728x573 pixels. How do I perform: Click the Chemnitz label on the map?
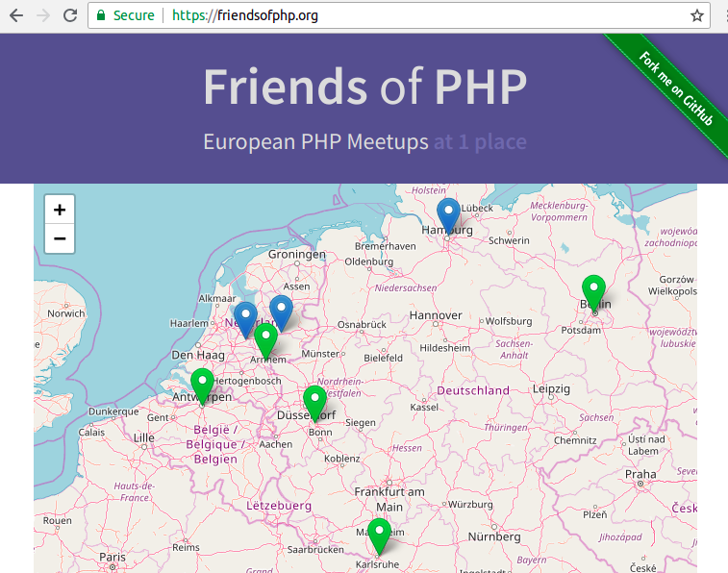(x=575, y=440)
